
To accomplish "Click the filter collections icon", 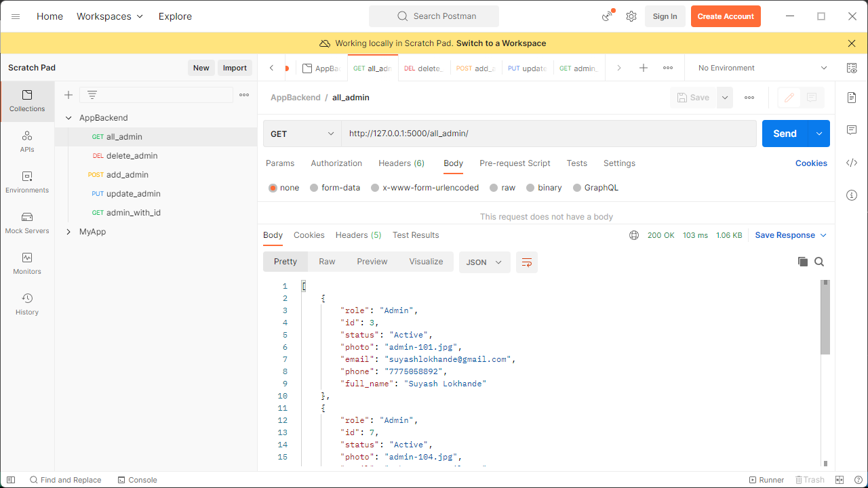I will [92, 95].
